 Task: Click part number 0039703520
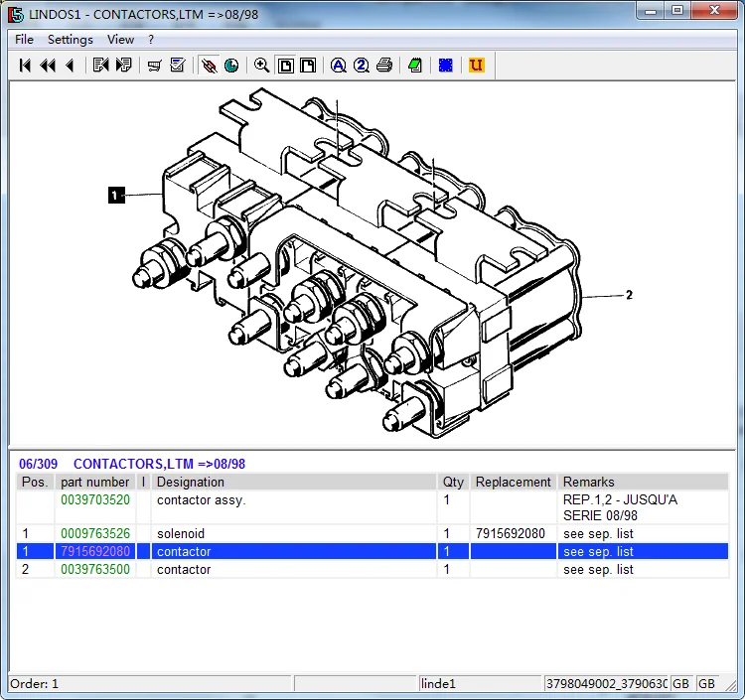pos(95,499)
